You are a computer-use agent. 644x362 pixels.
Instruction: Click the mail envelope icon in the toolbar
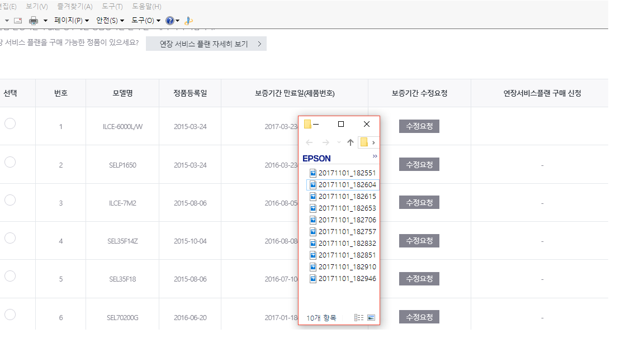pos(17,21)
